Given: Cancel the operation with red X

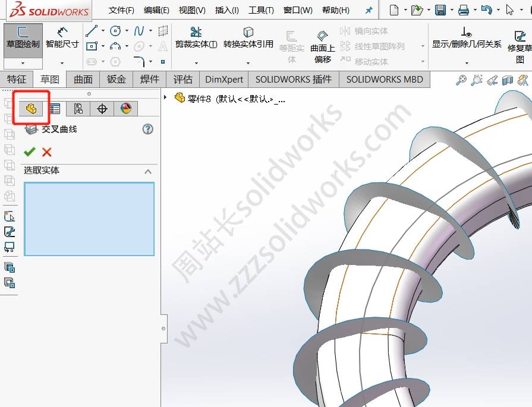Looking at the screenshot, I should pos(47,152).
